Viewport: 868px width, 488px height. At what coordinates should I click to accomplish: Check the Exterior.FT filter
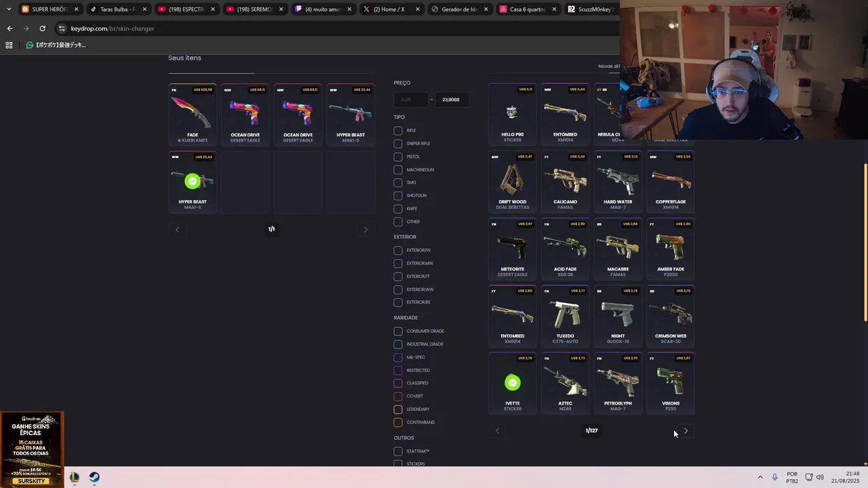(x=398, y=277)
